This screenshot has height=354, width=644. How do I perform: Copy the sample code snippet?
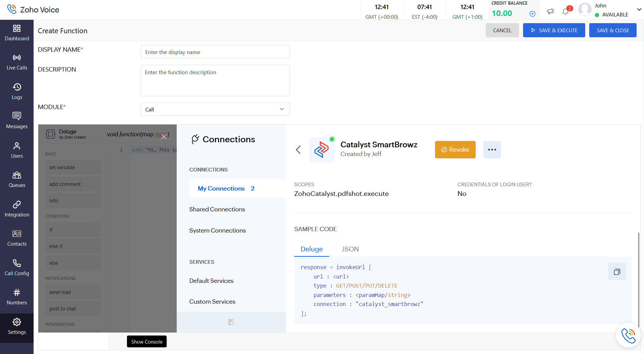[616, 272]
